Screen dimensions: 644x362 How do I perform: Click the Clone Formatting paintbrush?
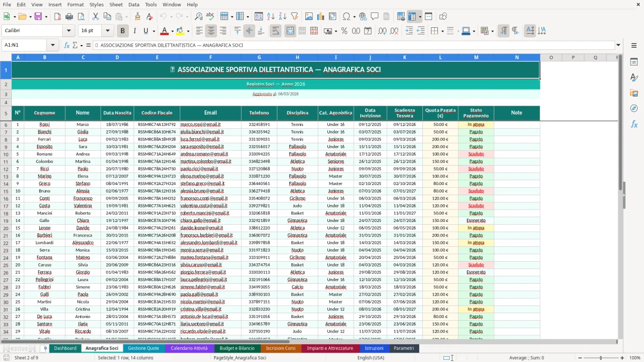[x=137, y=17]
